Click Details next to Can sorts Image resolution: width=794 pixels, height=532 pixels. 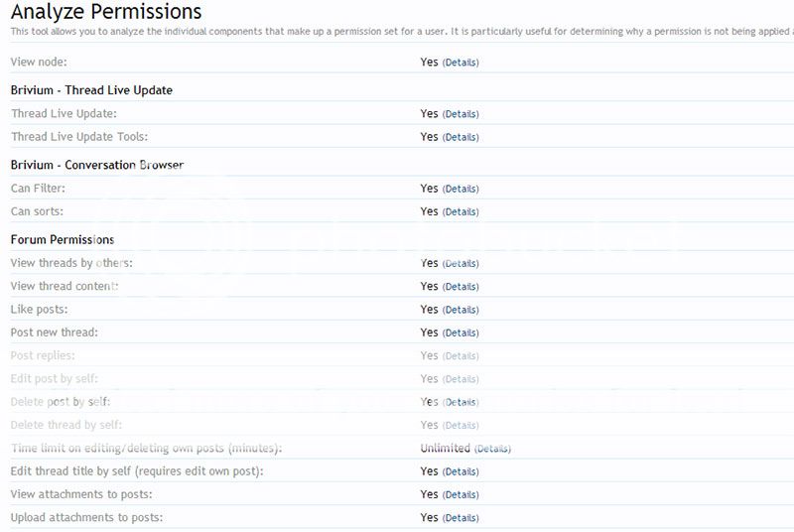click(x=461, y=211)
